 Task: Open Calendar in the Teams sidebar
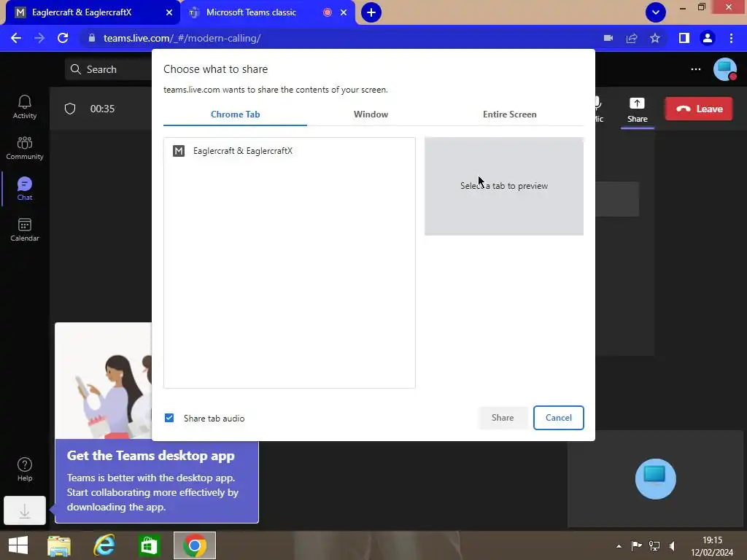[24, 230]
